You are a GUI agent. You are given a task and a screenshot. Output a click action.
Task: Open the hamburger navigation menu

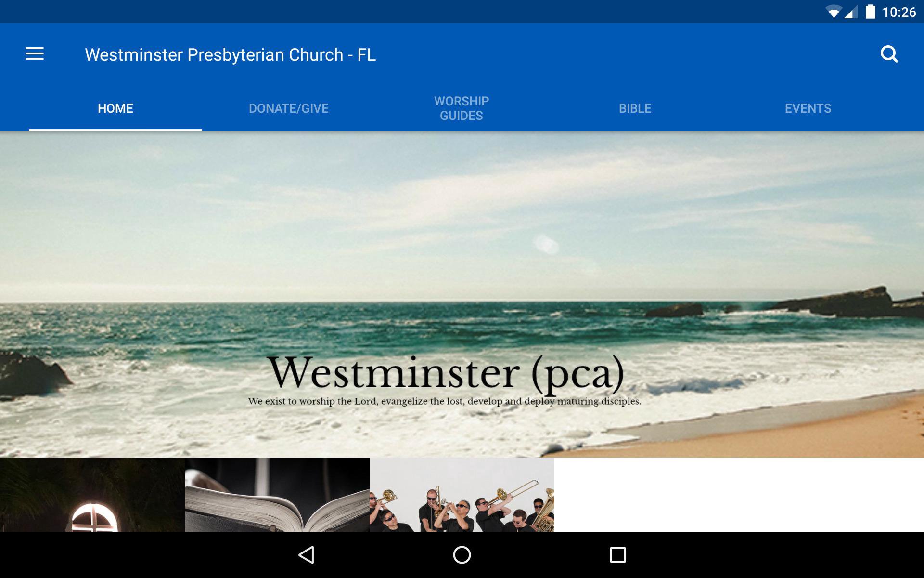(x=35, y=54)
